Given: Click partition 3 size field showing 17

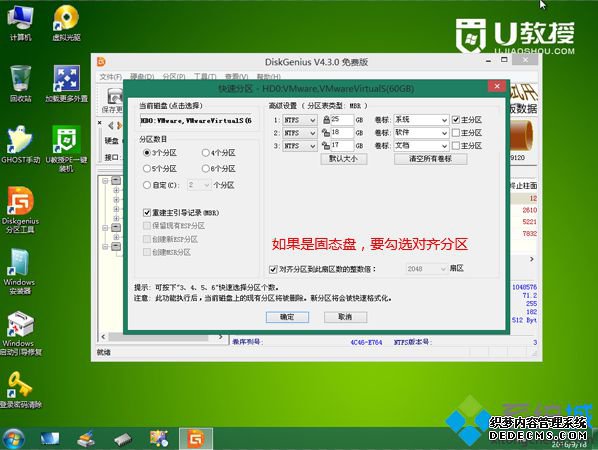Looking at the screenshot, I should point(342,146).
